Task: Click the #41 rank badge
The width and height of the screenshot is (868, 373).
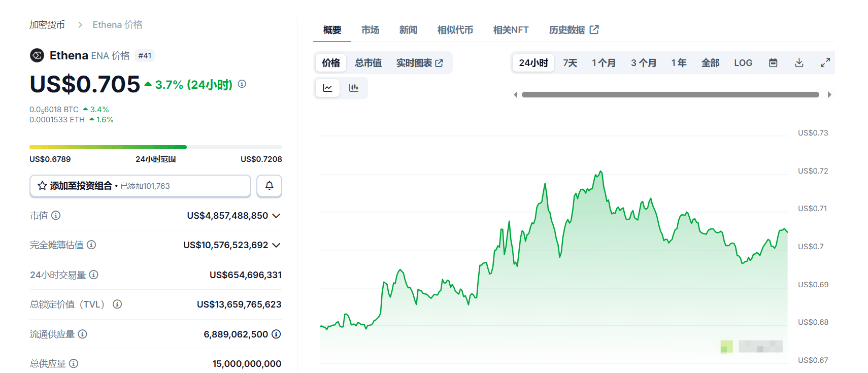Action: tap(145, 56)
